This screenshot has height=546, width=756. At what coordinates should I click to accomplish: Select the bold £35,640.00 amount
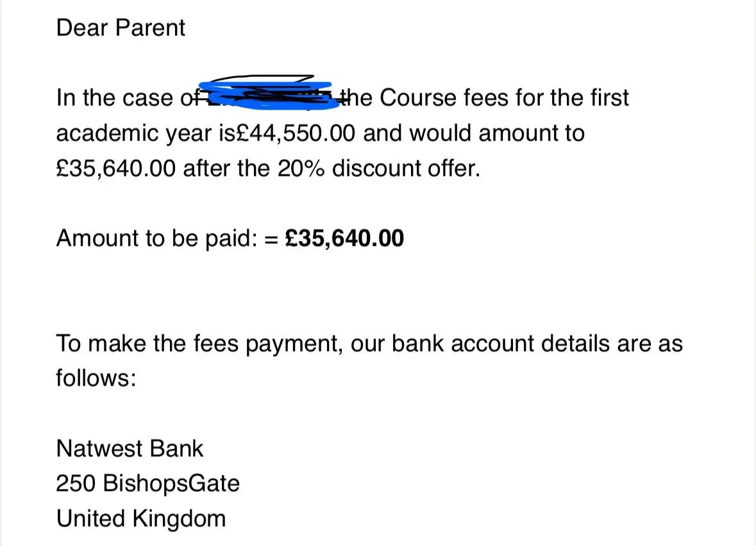[344, 238]
